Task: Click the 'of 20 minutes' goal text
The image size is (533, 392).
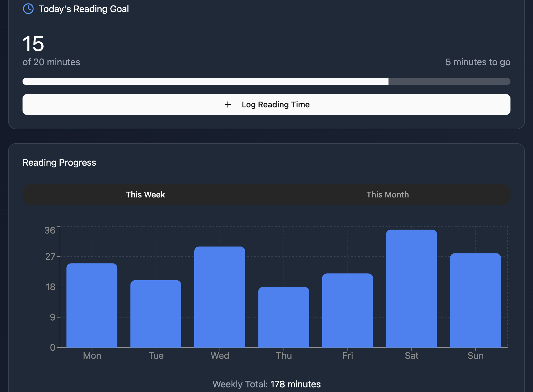Action: 51,62
